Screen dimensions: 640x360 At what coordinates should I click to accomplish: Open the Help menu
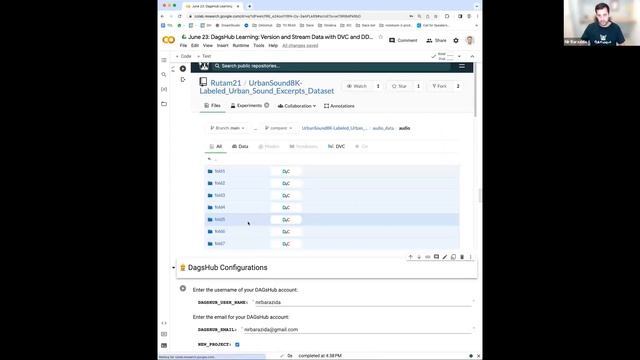273,46
